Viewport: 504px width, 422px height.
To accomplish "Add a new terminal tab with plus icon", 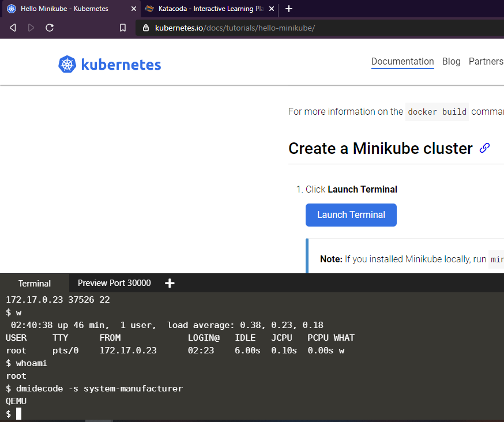I will 170,283.
